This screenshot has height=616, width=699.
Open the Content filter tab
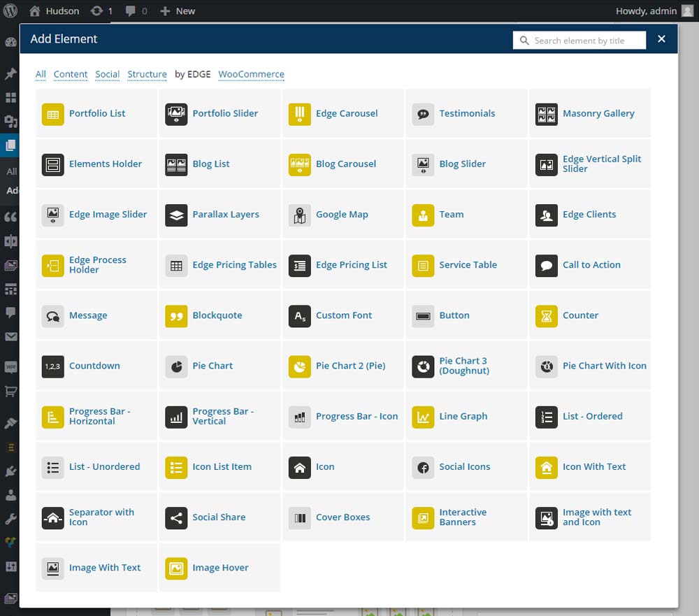(x=71, y=74)
